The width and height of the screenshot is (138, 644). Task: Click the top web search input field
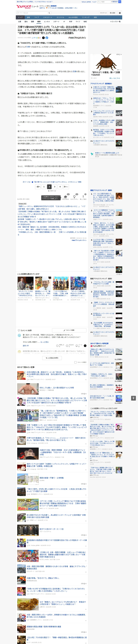pos(104,2)
